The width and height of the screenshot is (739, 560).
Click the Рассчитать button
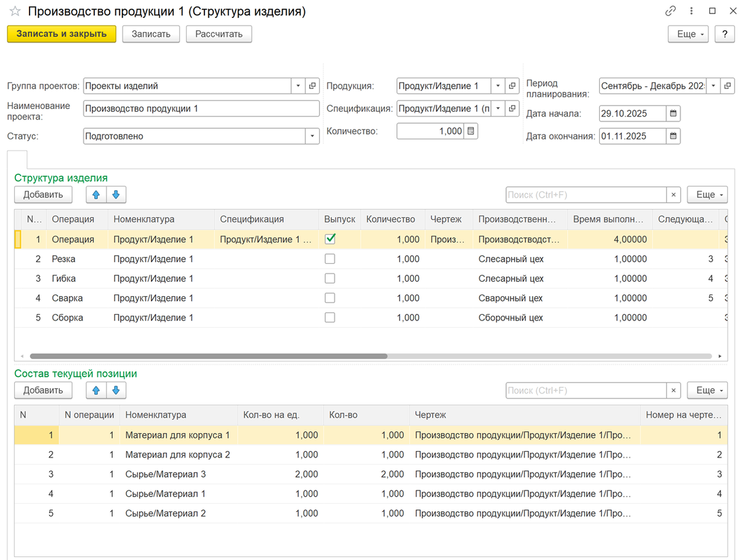[219, 34]
